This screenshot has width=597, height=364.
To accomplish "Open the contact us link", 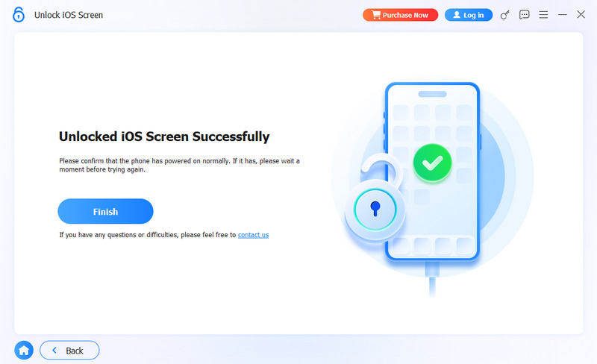I will (x=253, y=235).
